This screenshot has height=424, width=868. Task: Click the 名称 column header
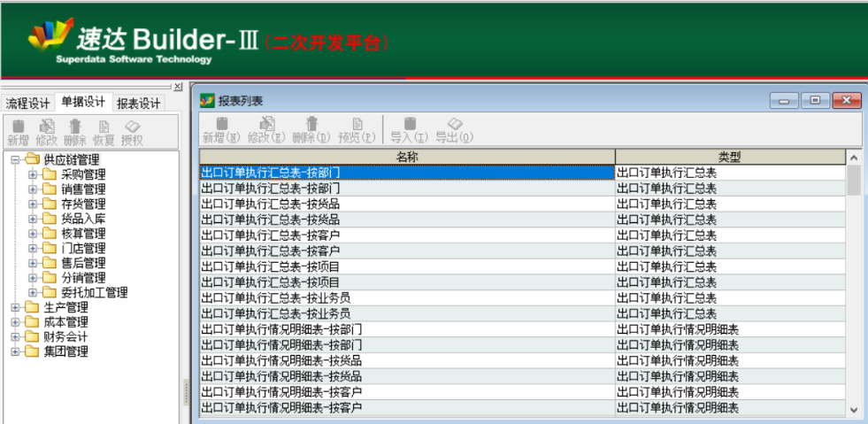[x=407, y=157]
